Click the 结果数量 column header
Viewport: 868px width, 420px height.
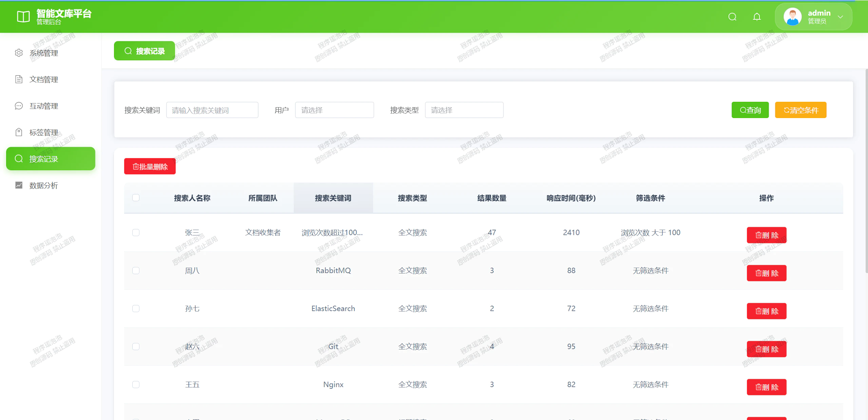(x=492, y=198)
